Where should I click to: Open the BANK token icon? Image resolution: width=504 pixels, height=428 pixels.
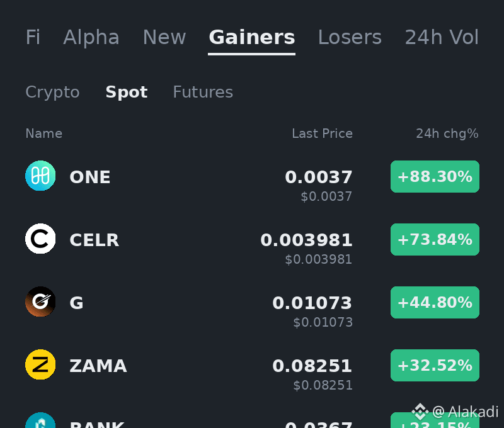click(x=40, y=420)
